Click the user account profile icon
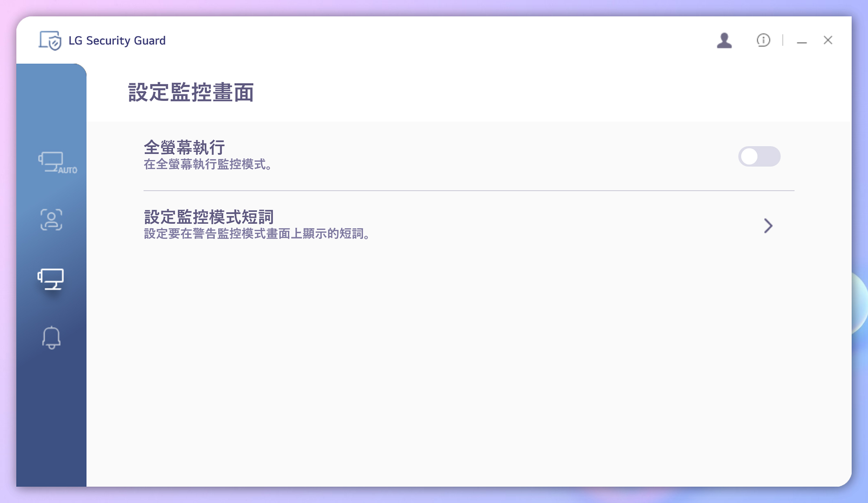The width and height of the screenshot is (868, 503). (724, 40)
